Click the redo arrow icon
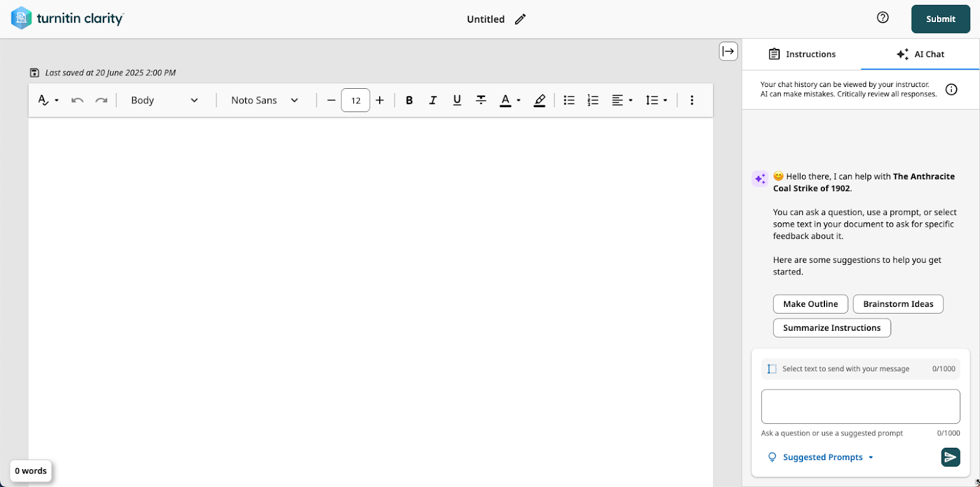 pos(102,100)
